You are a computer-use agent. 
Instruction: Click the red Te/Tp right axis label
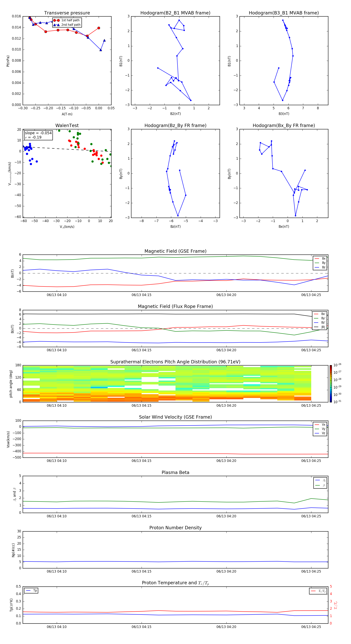click(336, 605)
